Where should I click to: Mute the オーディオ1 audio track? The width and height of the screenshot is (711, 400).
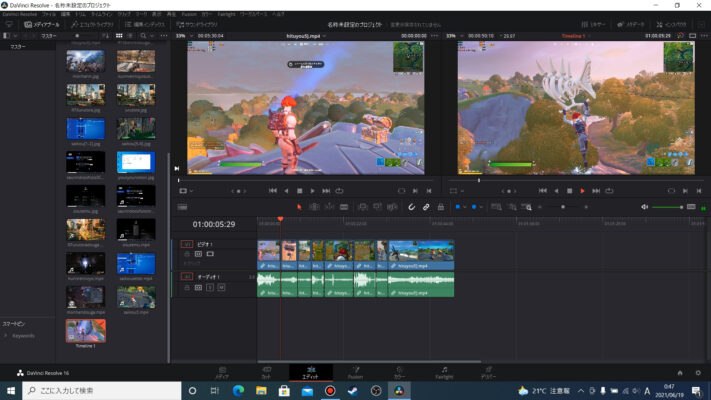coord(221,288)
